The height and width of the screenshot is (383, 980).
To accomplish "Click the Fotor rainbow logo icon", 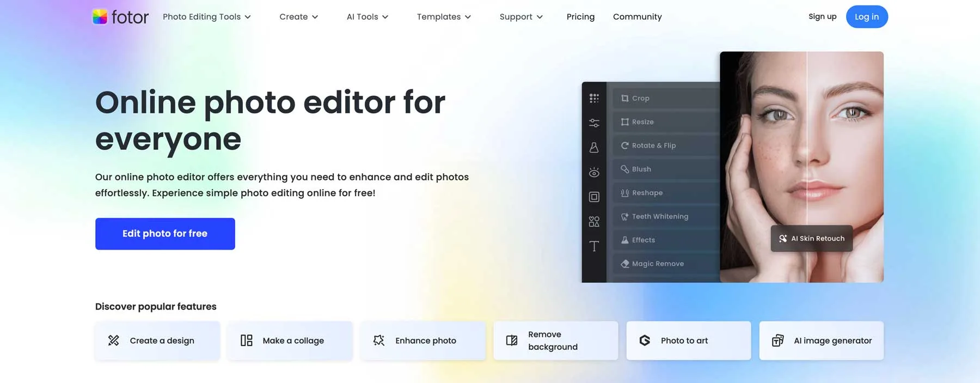I will (100, 17).
